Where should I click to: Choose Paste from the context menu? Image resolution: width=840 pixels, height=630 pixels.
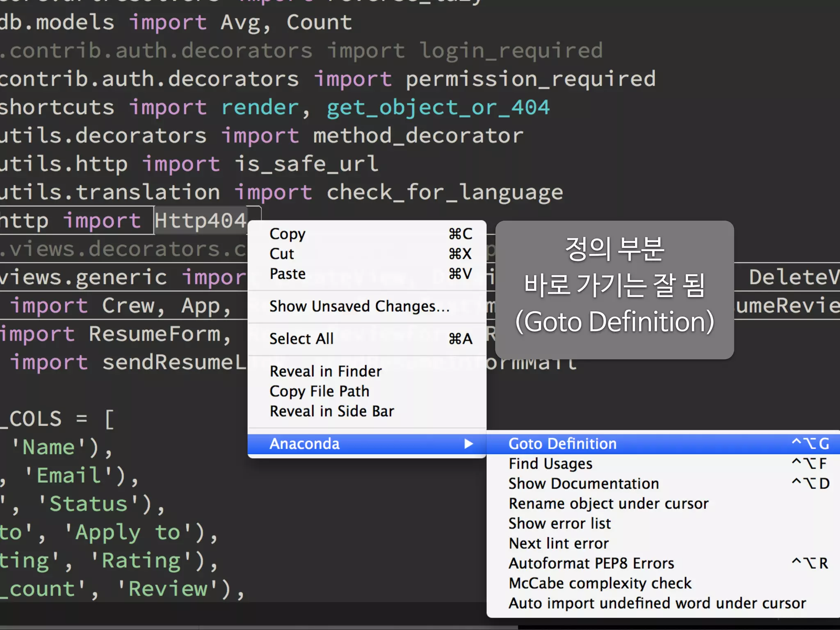click(367, 274)
